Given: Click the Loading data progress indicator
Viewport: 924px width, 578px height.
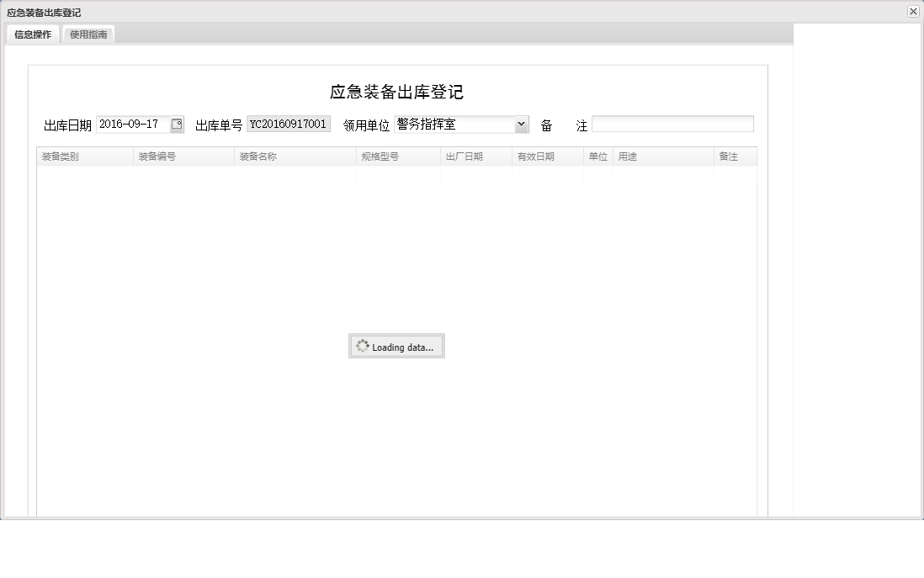Looking at the screenshot, I should tap(396, 346).
